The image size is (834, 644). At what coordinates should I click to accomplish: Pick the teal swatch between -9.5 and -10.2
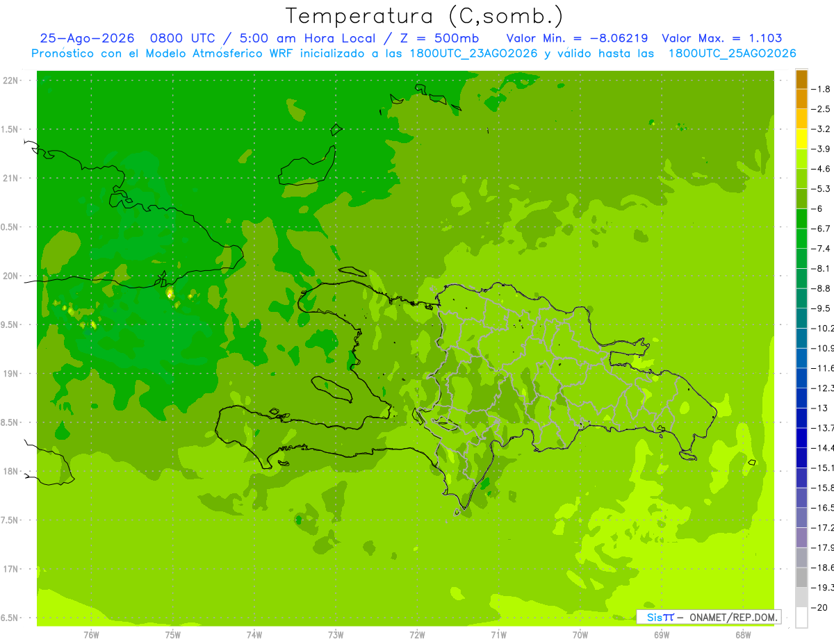[x=801, y=318]
